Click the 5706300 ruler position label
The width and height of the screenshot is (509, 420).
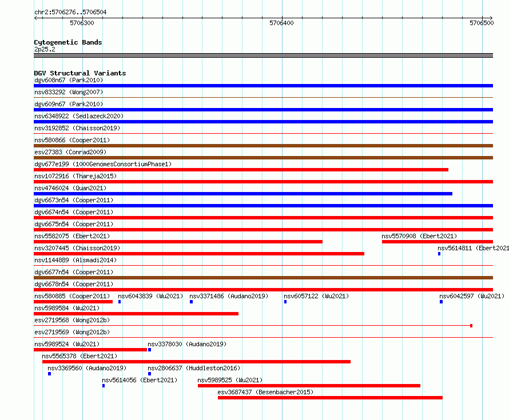pyautogui.click(x=82, y=23)
